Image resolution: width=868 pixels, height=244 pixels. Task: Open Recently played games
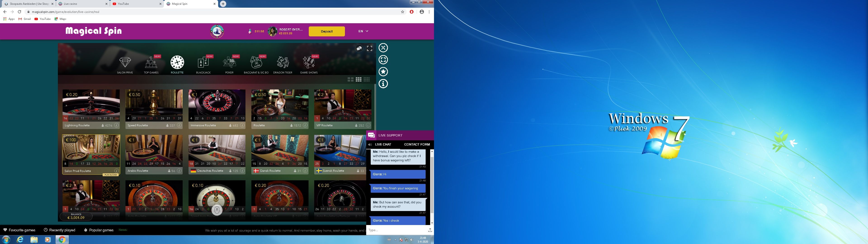(x=59, y=230)
